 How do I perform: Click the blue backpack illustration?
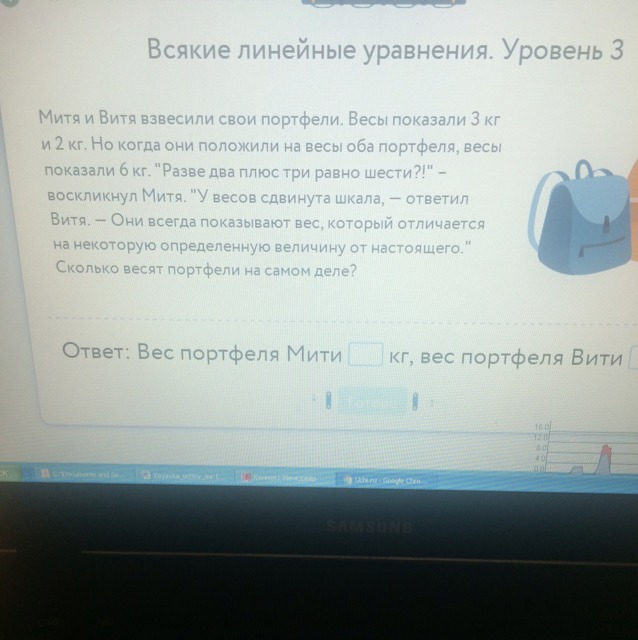[581, 218]
